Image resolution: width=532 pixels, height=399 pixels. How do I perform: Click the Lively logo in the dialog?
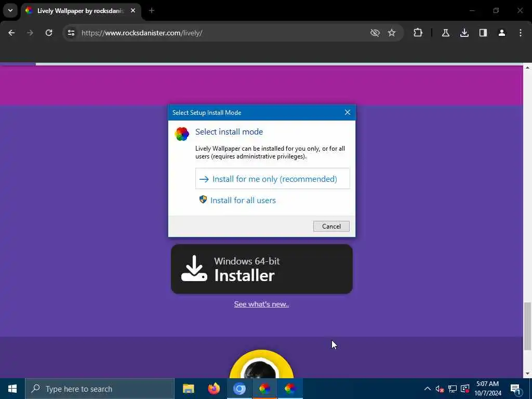coord(182,134)
